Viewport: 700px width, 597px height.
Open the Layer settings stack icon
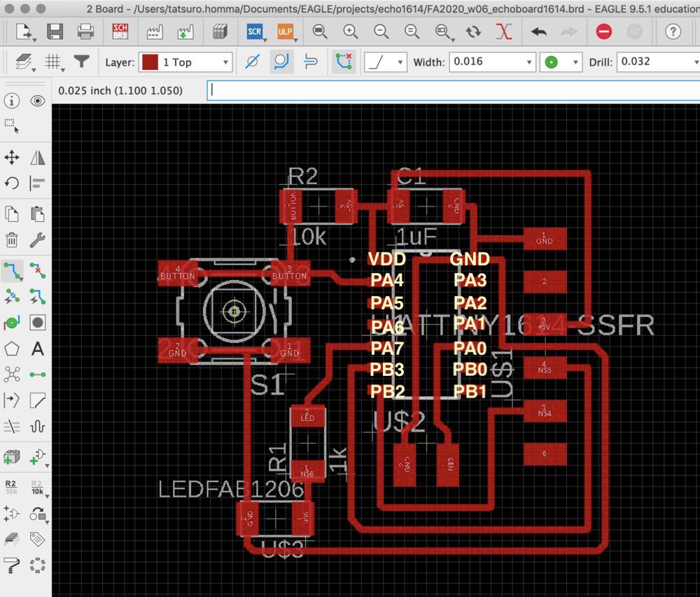point(24,62)
